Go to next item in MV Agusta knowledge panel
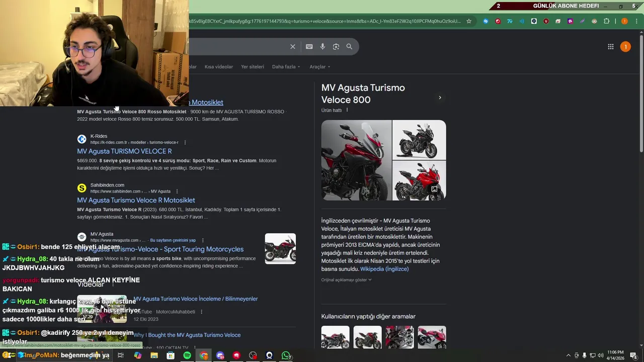644x362 pixels. tap(440, 98)
